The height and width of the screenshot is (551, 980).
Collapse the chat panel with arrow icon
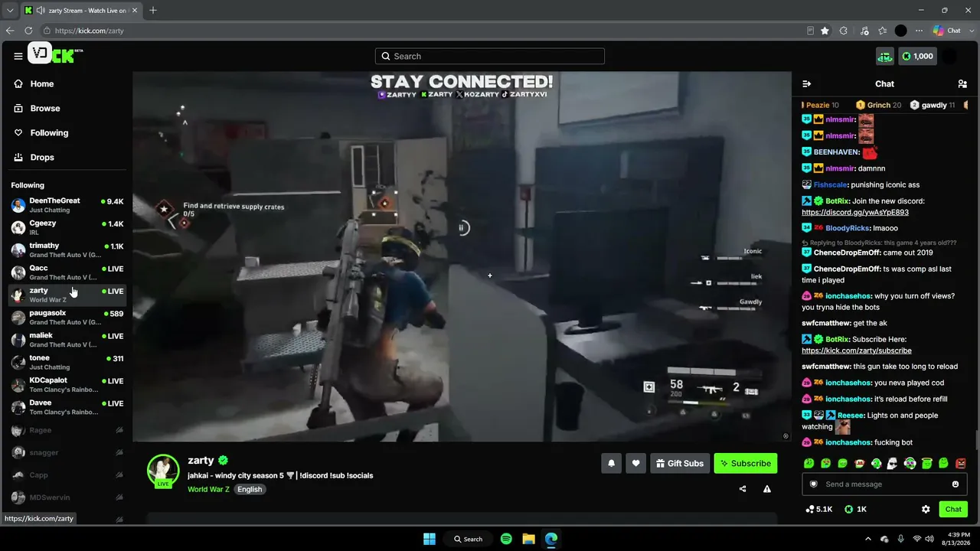tap(806, 84)
